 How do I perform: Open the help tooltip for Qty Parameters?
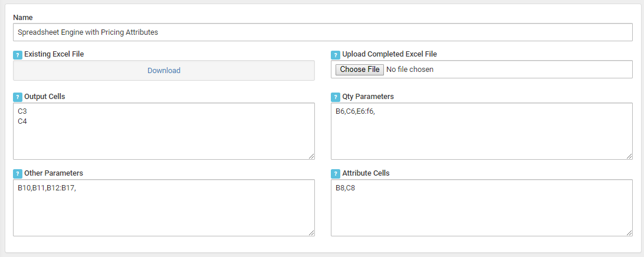point(336,97)
